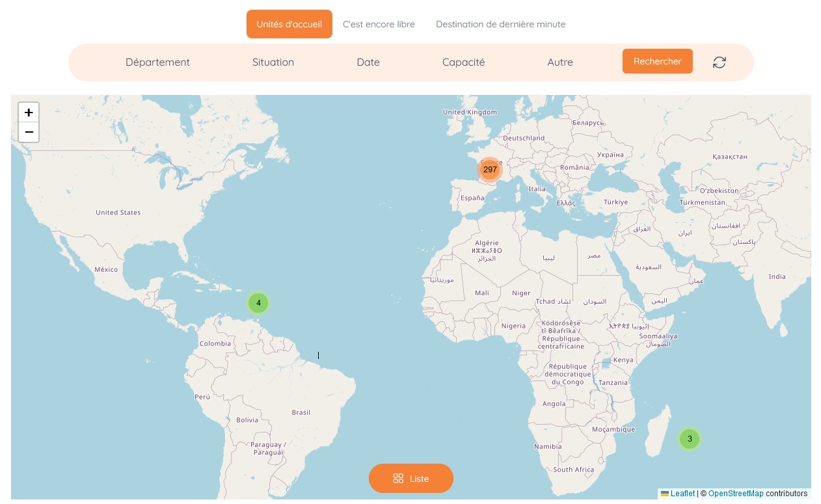Zoom out of the map
Screen dimensions: 821x504
[x=29, y=132]
